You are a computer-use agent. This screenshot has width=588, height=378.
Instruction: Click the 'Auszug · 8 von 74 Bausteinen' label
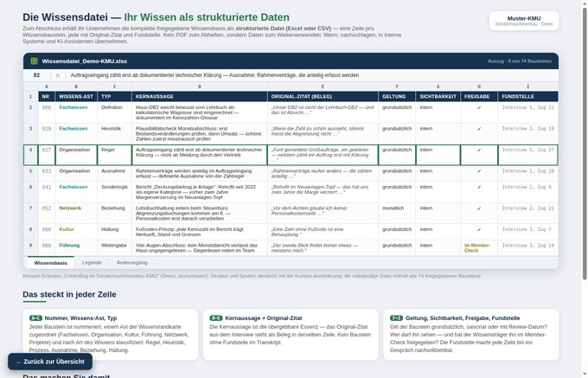point(520,61)
